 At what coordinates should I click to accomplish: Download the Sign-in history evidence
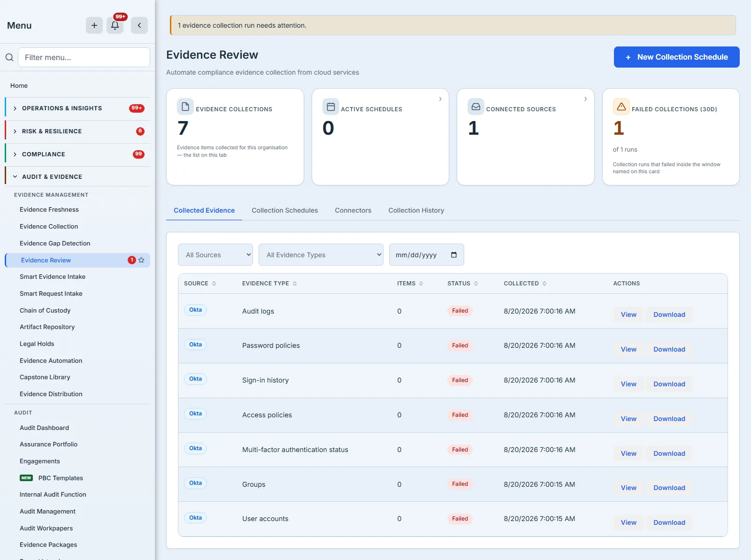tap(669, 384)
